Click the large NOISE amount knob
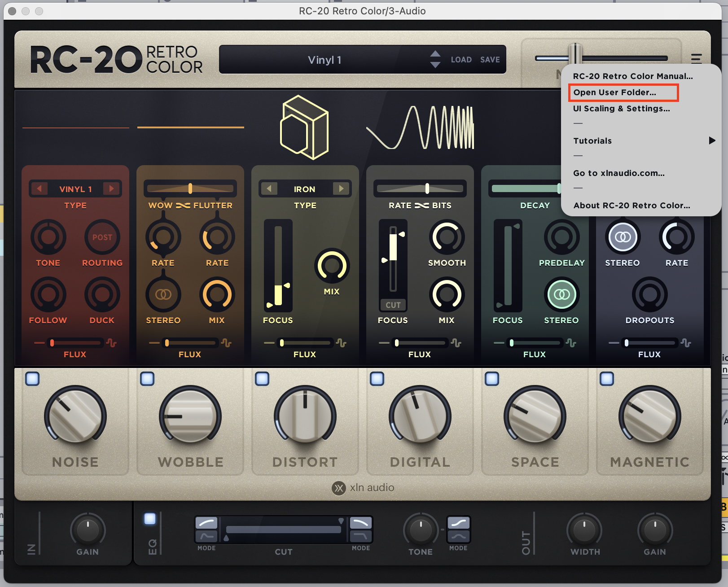This screenshot has width=728, height=587. tap(75, 416)
